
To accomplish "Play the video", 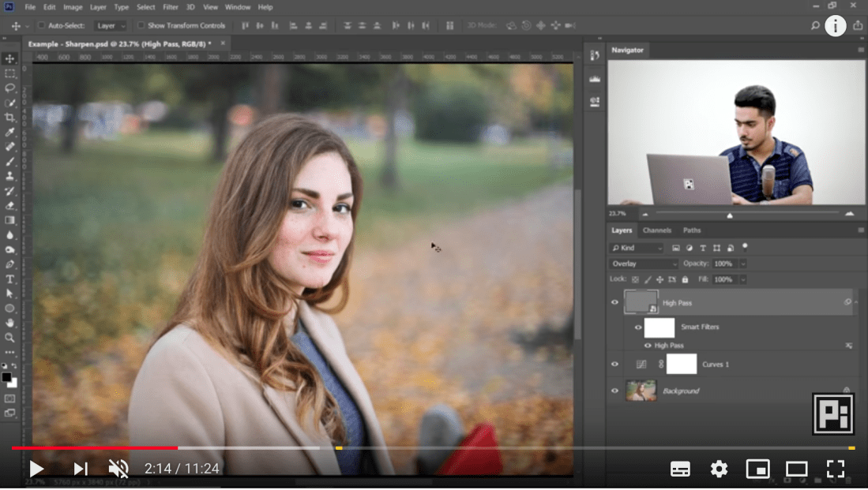I will pyautogui.click(x=36, y=469).
